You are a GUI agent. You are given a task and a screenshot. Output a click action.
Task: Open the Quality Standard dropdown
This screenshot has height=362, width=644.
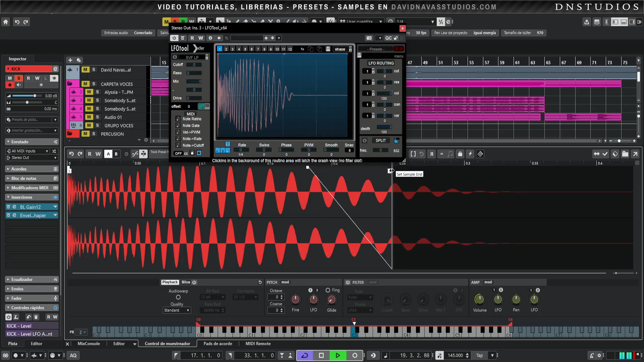click(x=176, y=310)
